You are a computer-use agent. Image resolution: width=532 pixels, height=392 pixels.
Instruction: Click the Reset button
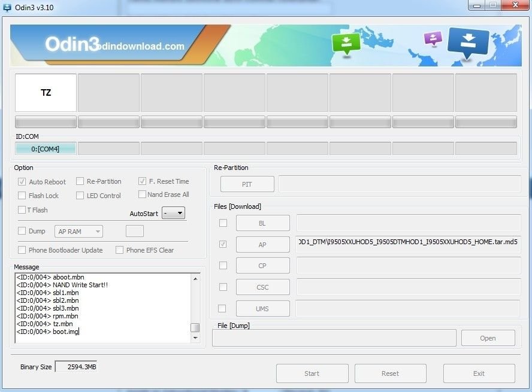click(390, 373)
